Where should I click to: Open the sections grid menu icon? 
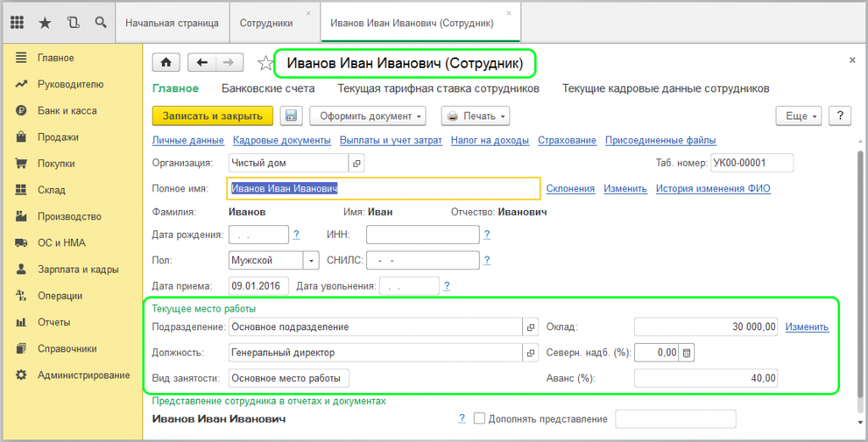point(17,22)
